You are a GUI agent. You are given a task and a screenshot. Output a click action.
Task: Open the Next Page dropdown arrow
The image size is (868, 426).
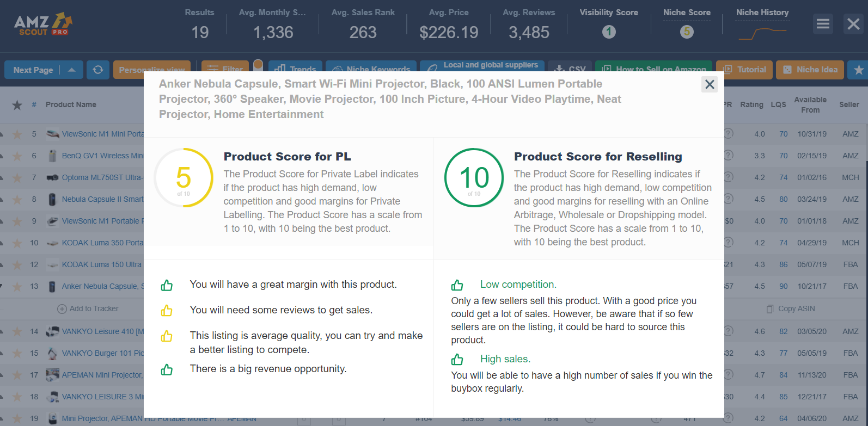(x=72, y=70)
